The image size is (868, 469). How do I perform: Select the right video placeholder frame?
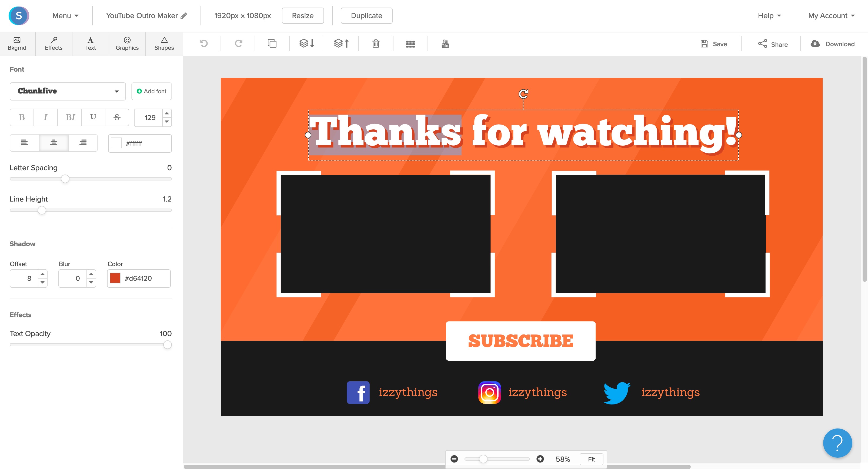point(660,234)
